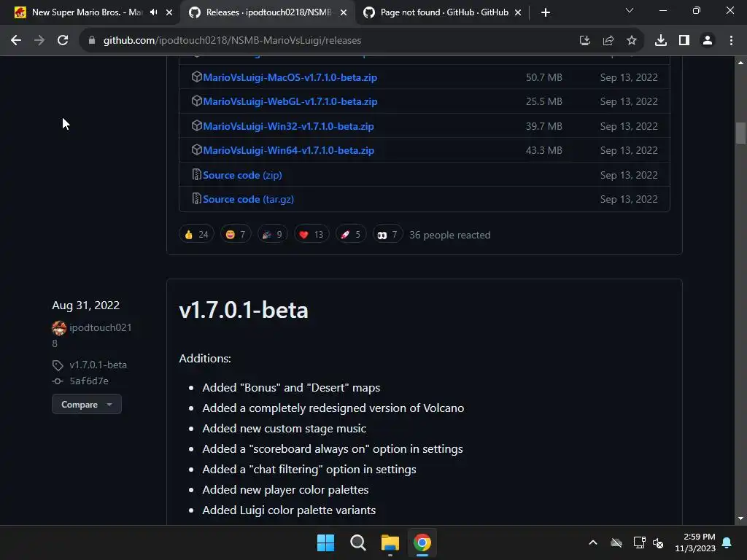The width and height of the screenshot is (747, 560).
Task: Click package icon beside Win32 zip
Action: pyautogui.click(x=196, y=125)
